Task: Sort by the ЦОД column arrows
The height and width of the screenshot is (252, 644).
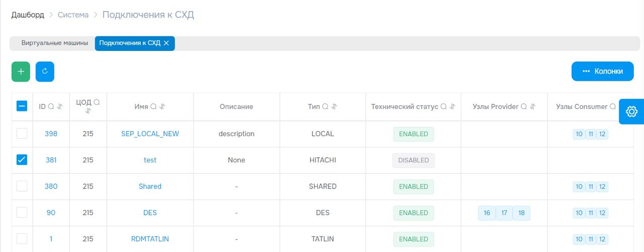Action: point(88,111)
